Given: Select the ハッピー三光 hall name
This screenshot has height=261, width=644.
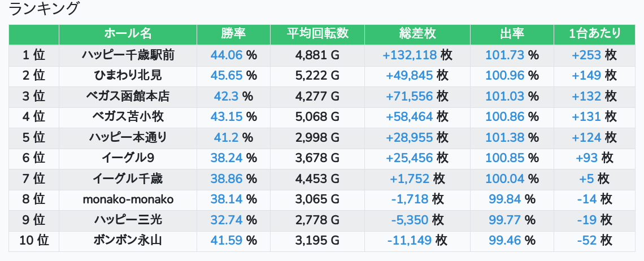Looking at the screenshot, I should (128, 220).
